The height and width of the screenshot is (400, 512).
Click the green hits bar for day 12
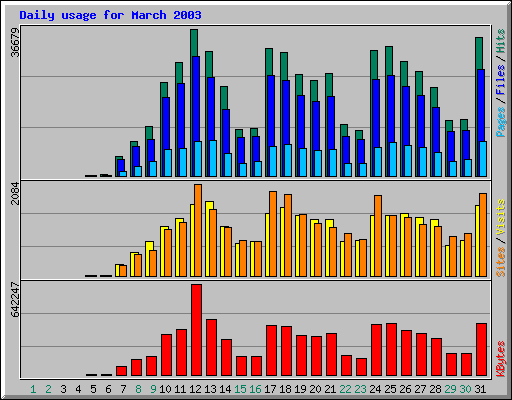(194, 43)
